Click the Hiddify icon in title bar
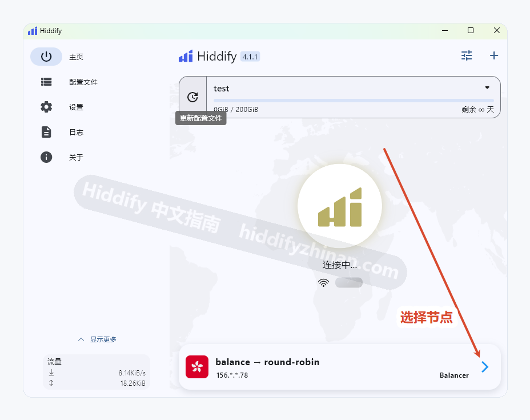 pos(33,31)
